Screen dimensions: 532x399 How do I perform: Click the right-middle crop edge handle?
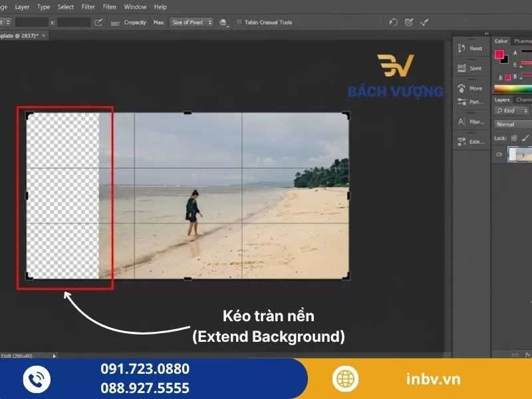(348, 196)
